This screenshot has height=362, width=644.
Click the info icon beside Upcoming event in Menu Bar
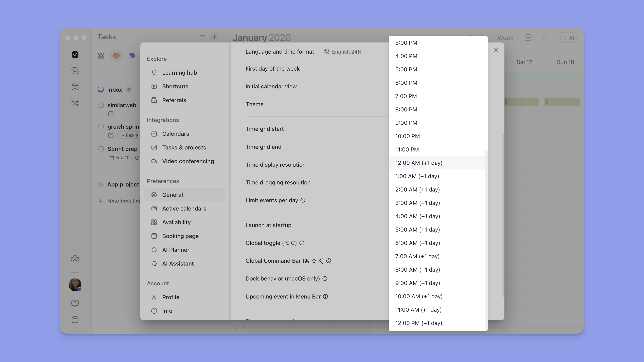pyautogui.click(x=325, y=296)
